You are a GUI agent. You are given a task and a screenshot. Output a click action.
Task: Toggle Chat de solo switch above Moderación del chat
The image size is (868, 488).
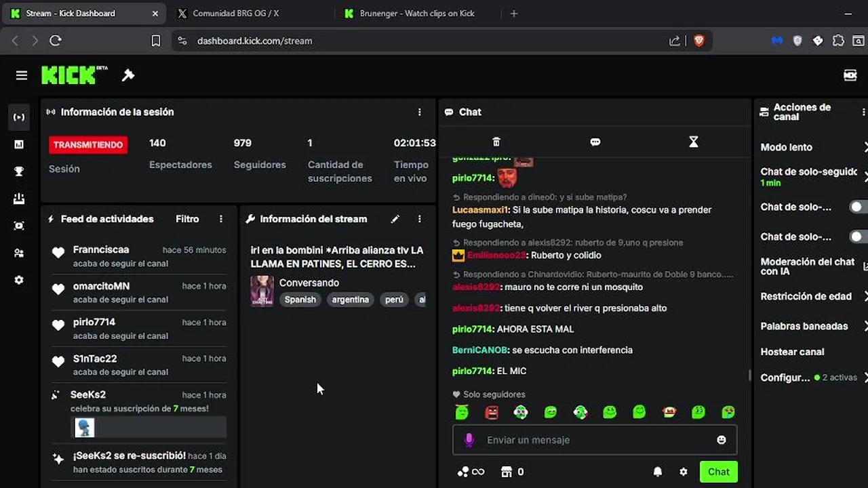click(859, 237)
